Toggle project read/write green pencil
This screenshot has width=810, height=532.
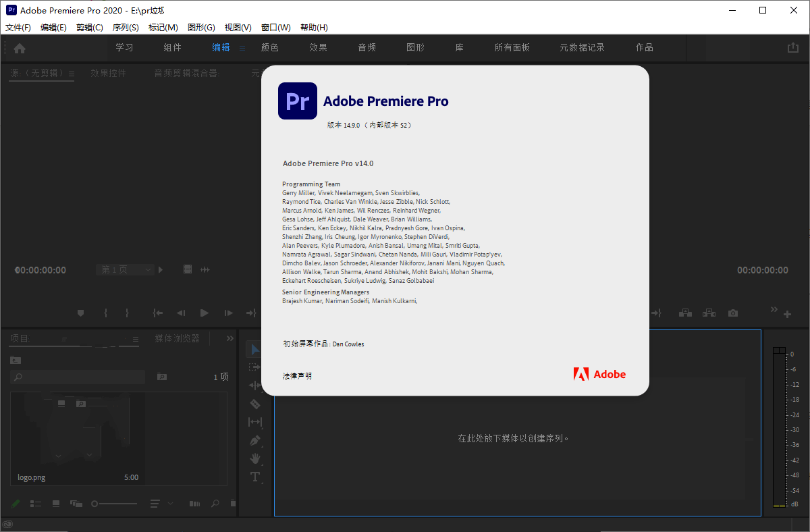[16, 504]
